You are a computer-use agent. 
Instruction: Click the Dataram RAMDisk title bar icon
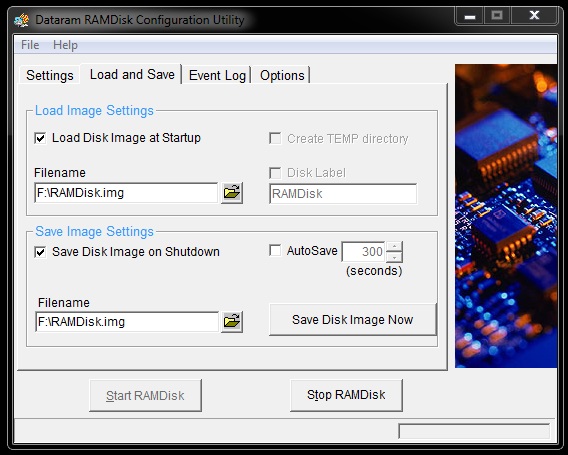[x=21, y=20]
